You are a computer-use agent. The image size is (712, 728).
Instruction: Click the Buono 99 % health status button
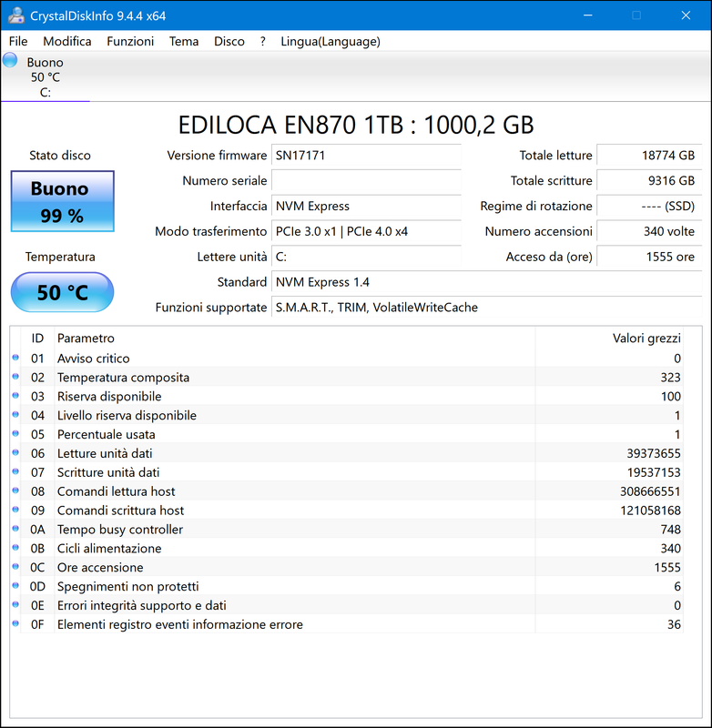(x=62, y=201)
